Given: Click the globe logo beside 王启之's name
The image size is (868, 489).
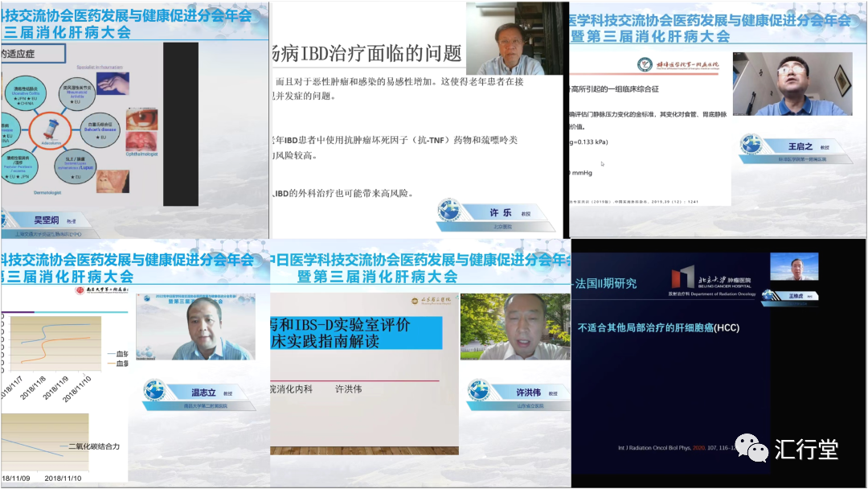Looking at the screenshot, I should [751, 145].
